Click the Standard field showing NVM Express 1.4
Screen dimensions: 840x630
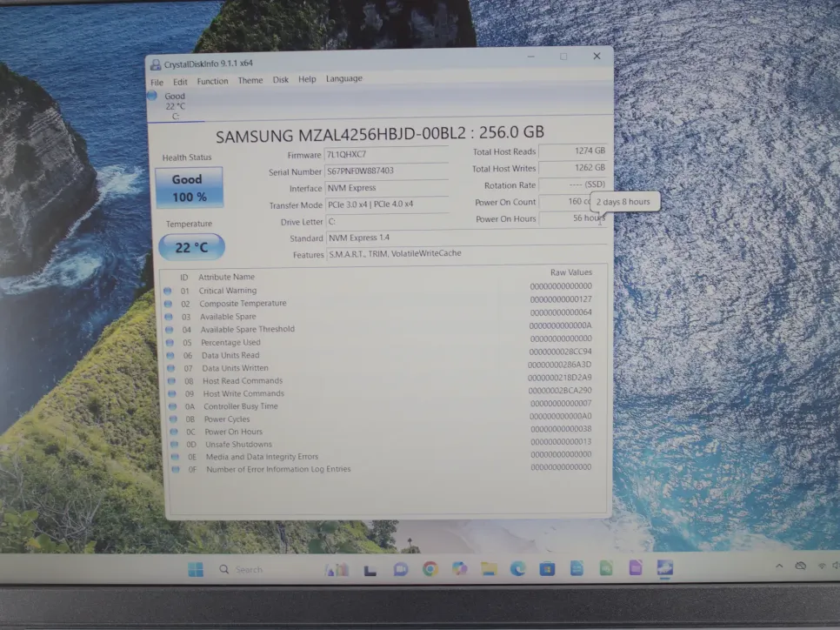[x=466, y=238]
